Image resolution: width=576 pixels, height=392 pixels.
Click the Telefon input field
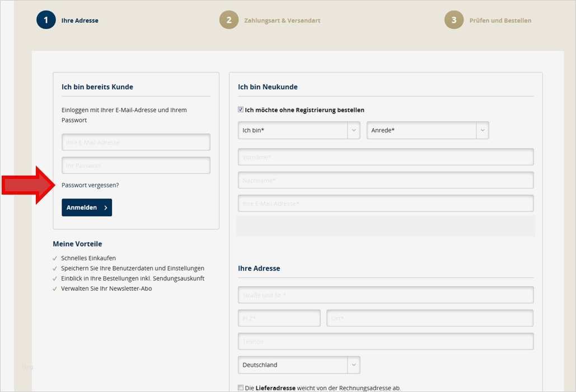(x=385, y=341)
